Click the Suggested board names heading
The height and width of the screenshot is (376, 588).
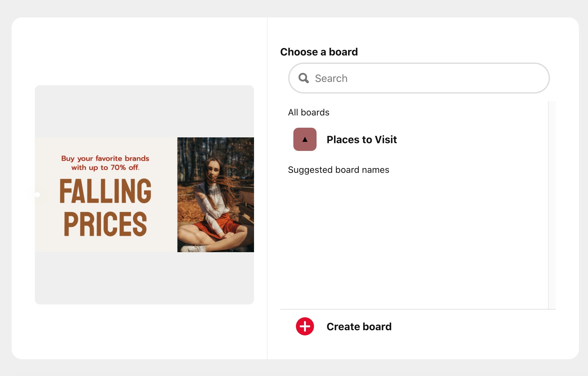click(x=338, y=170)
